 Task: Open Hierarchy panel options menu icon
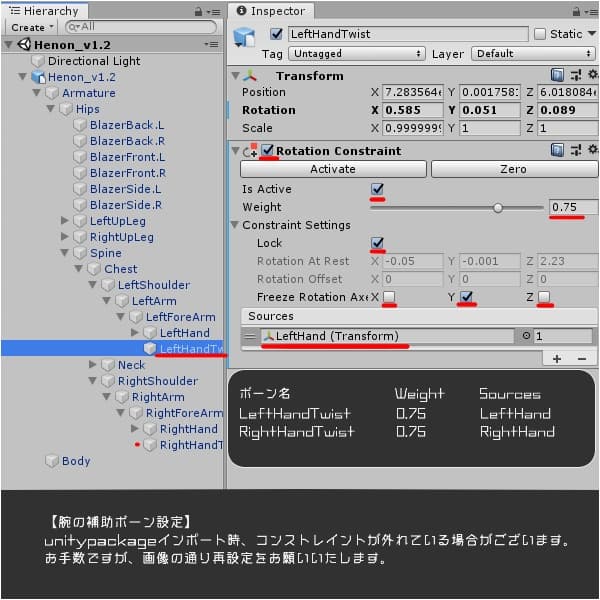pos(214,12)
